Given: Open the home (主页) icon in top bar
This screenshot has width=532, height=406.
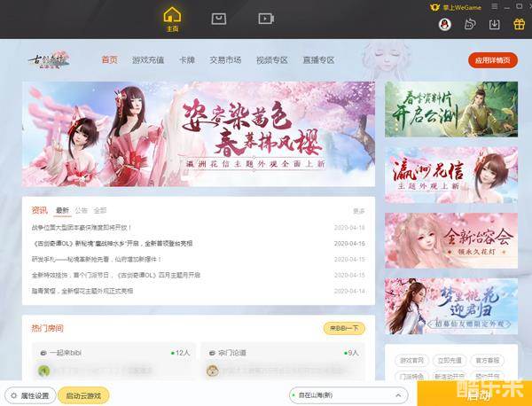Looking at the screenshot, I should point(172,19).
